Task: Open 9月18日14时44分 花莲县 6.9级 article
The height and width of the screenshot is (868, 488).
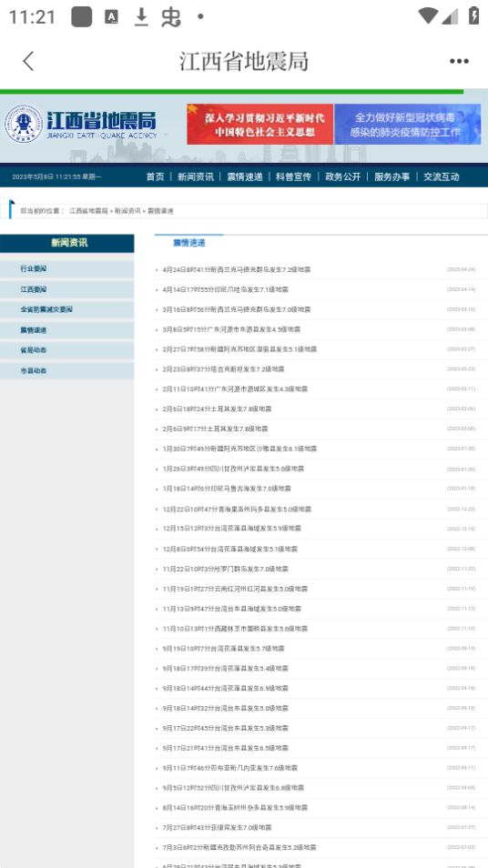Action: click(226, 688)
